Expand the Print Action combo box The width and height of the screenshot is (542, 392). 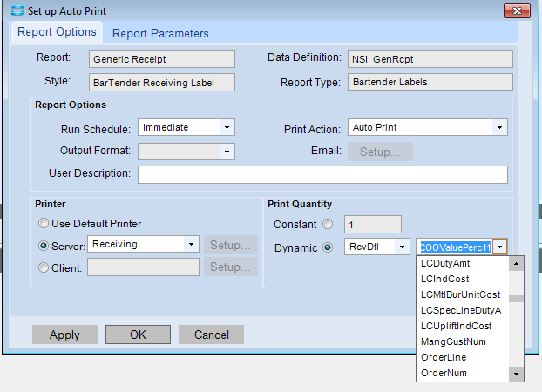[x=499, y=127]
